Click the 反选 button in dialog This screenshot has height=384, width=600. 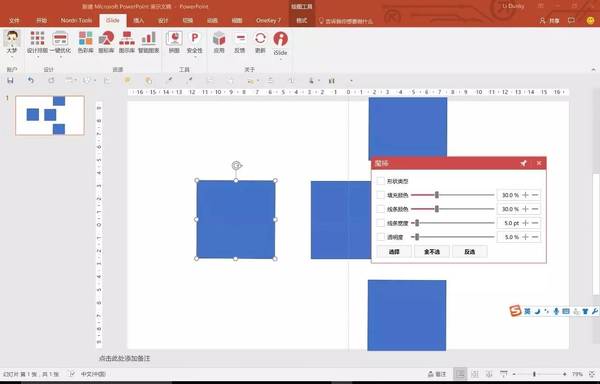click(x=470, y=252)
